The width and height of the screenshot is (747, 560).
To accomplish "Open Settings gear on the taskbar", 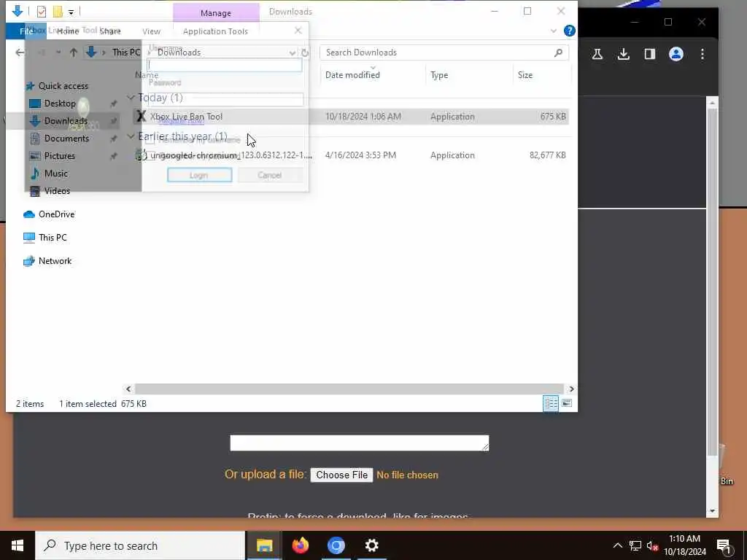I will [371, 545].
